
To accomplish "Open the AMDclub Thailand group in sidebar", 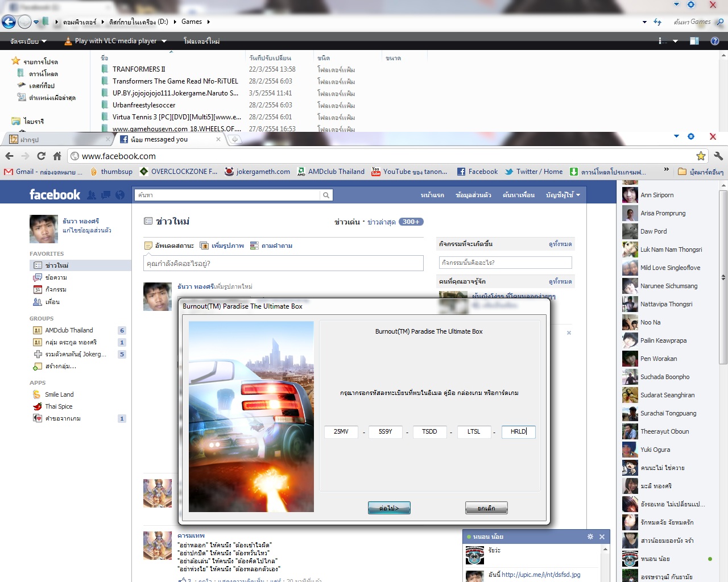I will (69, 330).
